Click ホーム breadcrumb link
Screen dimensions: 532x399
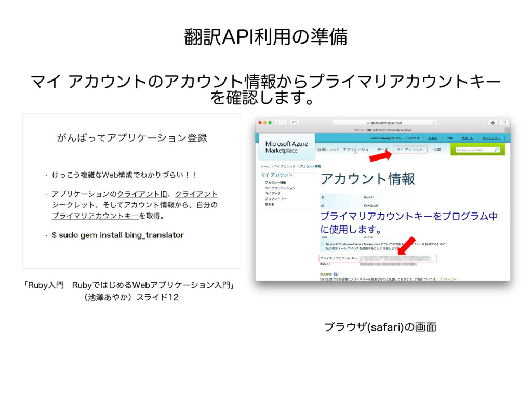(x=265, y=166)
